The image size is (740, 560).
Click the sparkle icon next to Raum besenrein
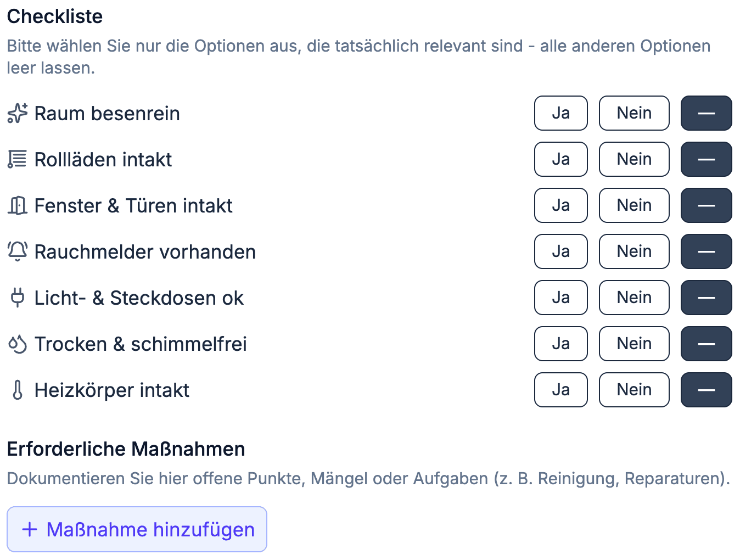[x=17, y=113]
